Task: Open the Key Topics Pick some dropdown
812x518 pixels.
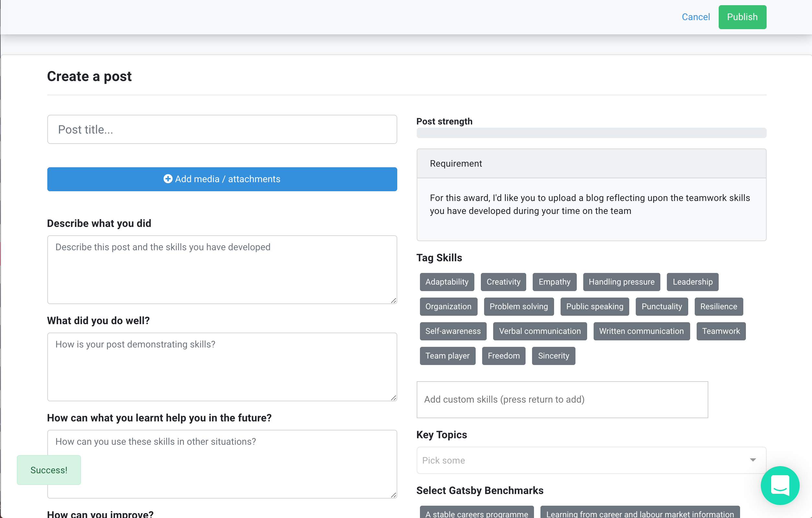Action: point(591,460)
